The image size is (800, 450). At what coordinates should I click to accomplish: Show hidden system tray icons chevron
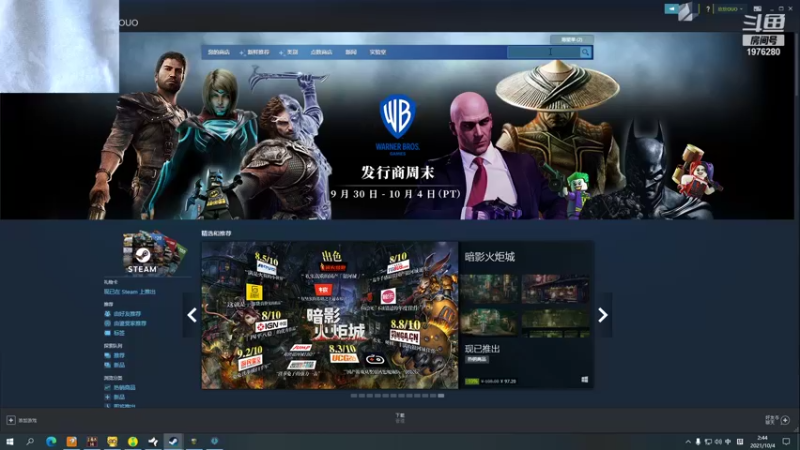(x=688, y=442)
